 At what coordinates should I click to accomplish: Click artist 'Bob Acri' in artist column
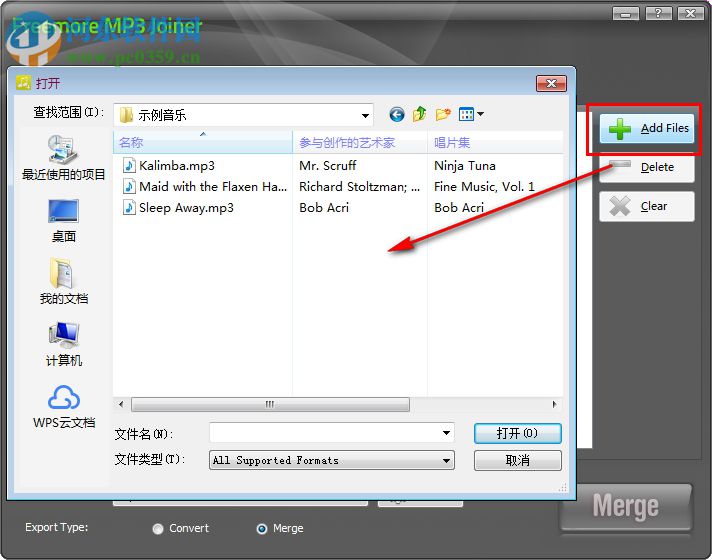point(324,208)
